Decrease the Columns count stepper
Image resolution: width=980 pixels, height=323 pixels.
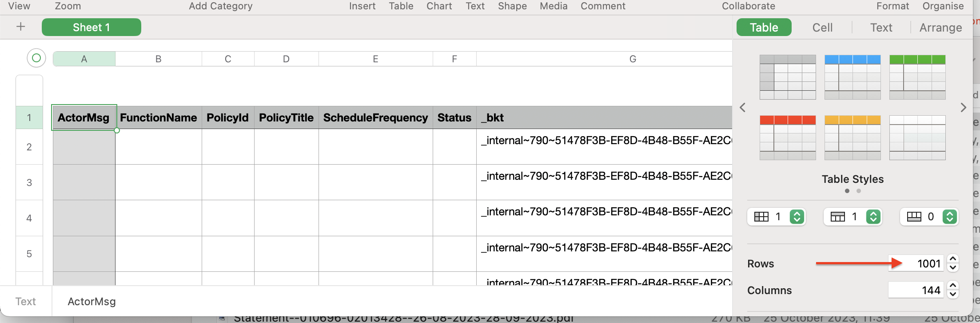pyautogui.click(x=953, y=294)
